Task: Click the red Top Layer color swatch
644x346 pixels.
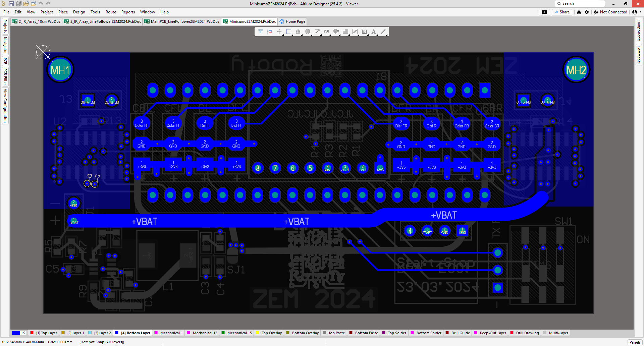Action: point(32,333)
